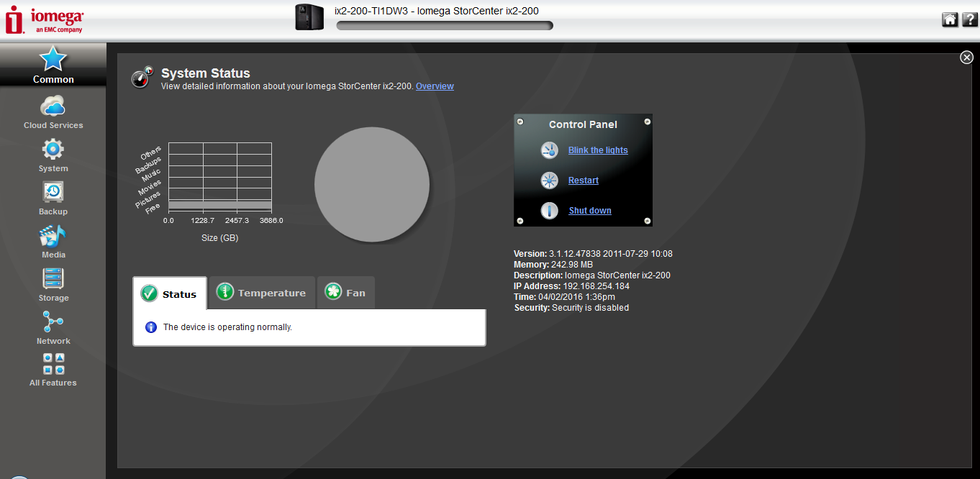Viewport: 980px width, 479px height.
Task: Switch to the Temperature tab
Action: pyautogui.click(x=262, y=293)
